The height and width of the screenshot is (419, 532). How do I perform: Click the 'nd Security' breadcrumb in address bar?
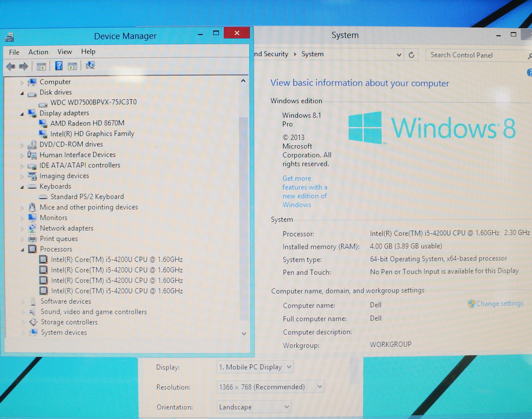pos(271,54)
